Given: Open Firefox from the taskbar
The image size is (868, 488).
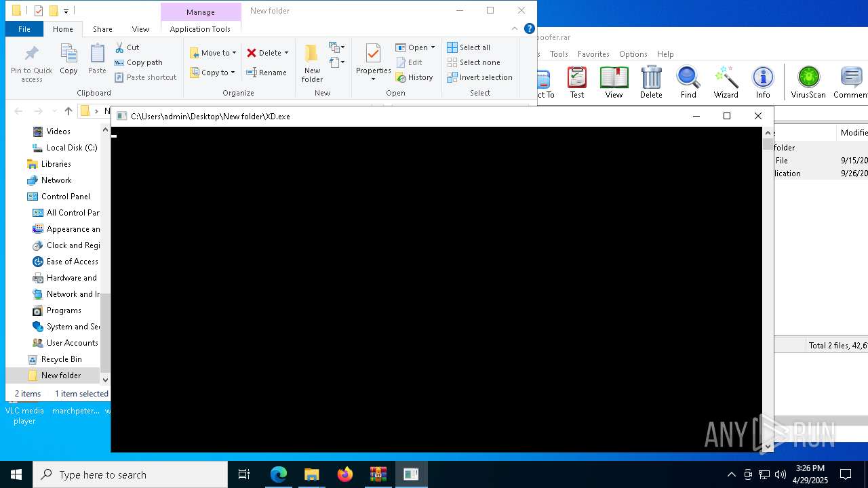Looking at the screenshot, I should (345, 474).
